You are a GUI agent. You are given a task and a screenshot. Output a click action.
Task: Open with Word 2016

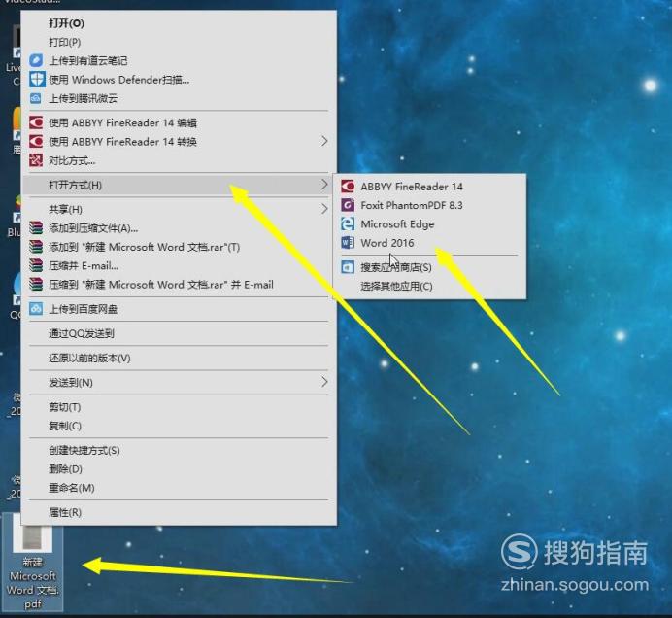pos(429,243)
